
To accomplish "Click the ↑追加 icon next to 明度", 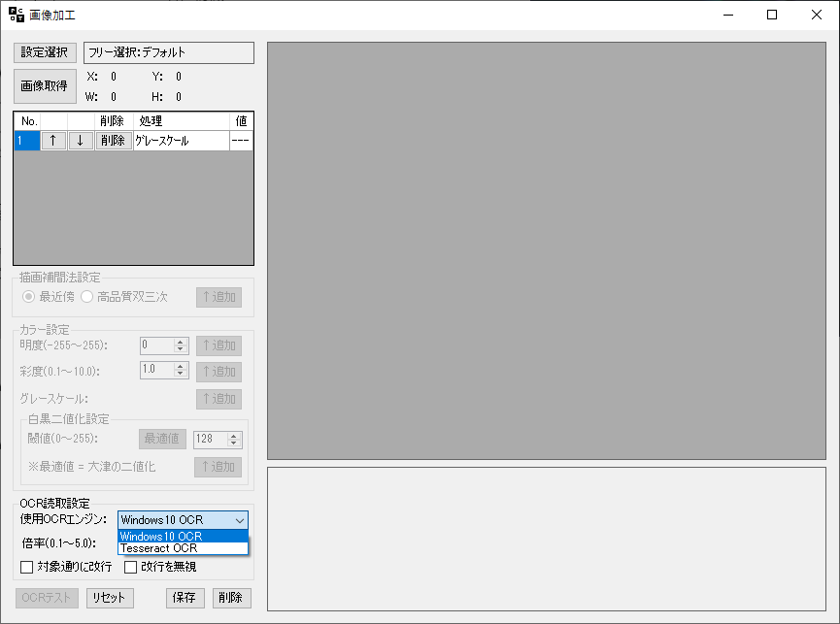I will pos(218,345).
